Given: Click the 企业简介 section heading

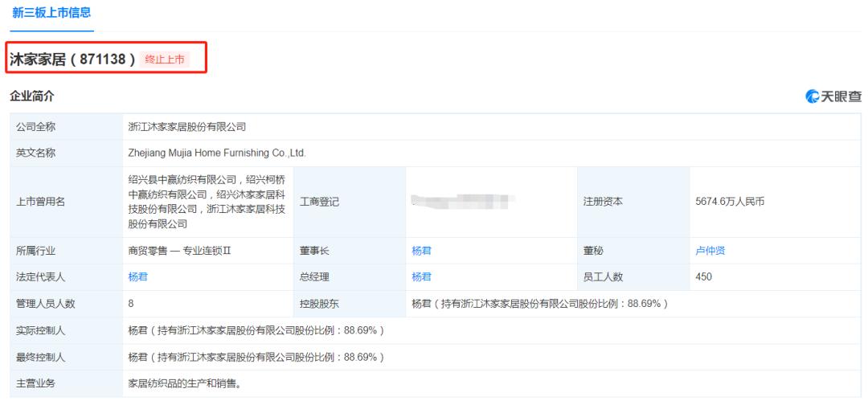Looking at the screenshot, I should [31, 96].
